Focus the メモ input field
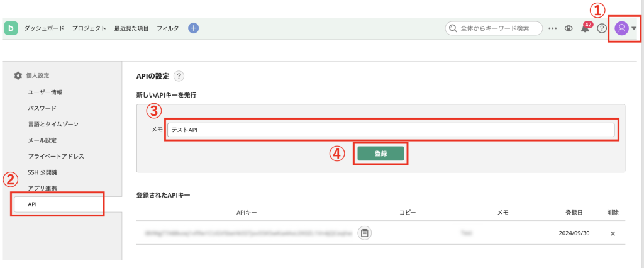Image resolution: width=644 pixels, height=268 pixels. (391, 130)
